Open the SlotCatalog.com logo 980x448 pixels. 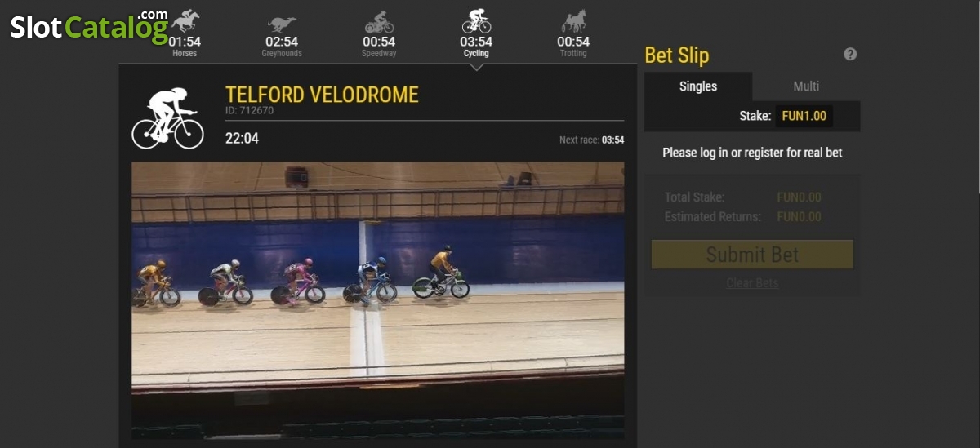click(89, 26)
